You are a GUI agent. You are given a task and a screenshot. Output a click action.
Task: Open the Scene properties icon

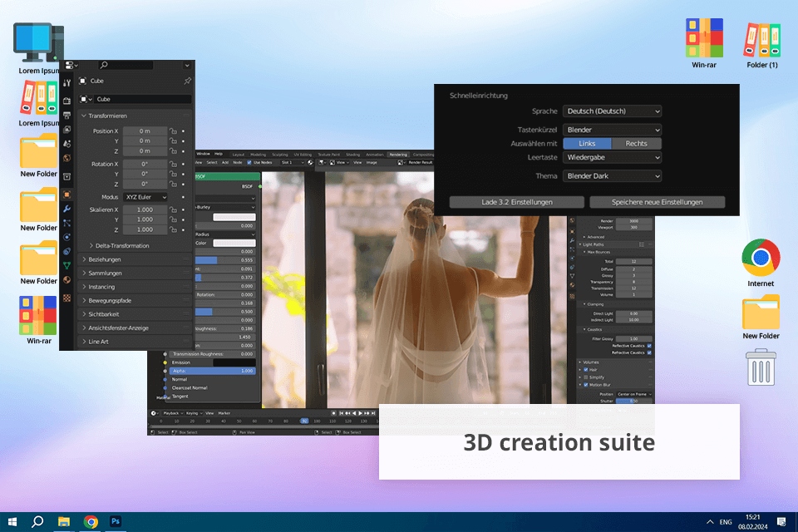66,144
